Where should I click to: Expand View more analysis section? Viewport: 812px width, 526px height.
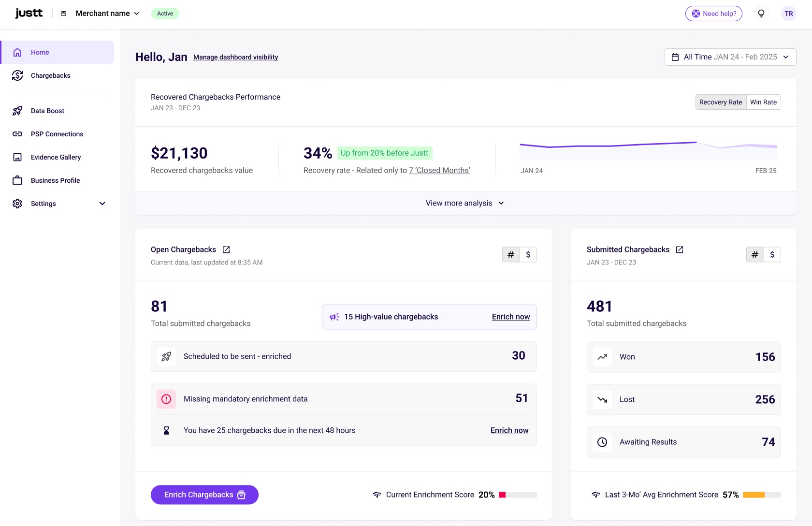[x=465, y=203]
